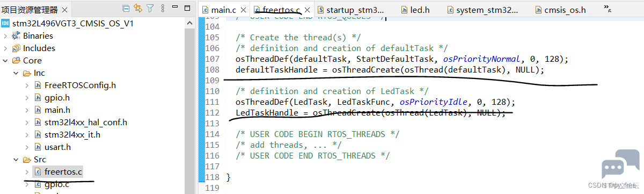The height and width of the screenshot is (194, 644).
Task: Click the cmsis_os.h tab file icon
Action: 538,10
